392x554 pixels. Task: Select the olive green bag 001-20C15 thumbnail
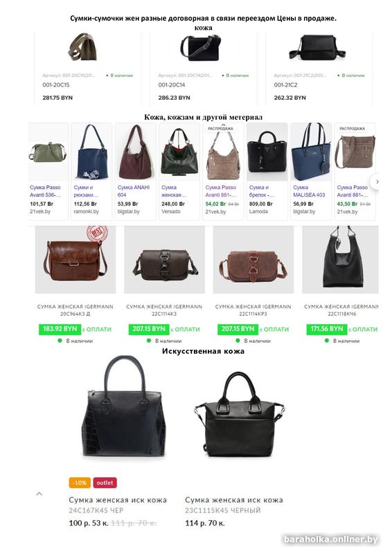83,47
